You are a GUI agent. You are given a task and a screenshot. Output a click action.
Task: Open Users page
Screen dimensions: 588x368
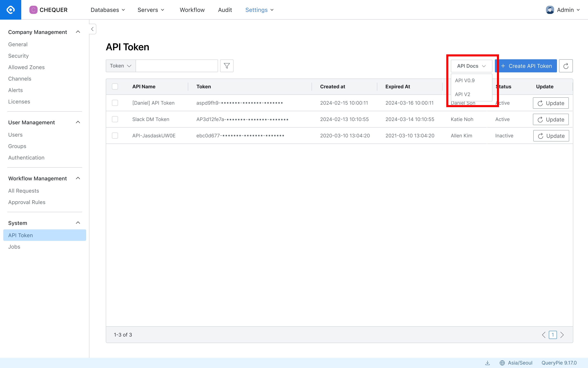[x=15, y=135]
